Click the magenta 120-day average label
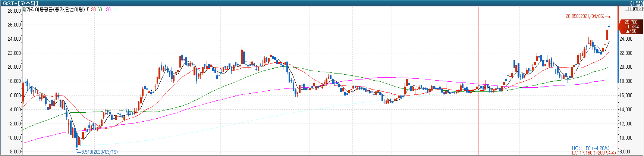 tap(107, 9)
